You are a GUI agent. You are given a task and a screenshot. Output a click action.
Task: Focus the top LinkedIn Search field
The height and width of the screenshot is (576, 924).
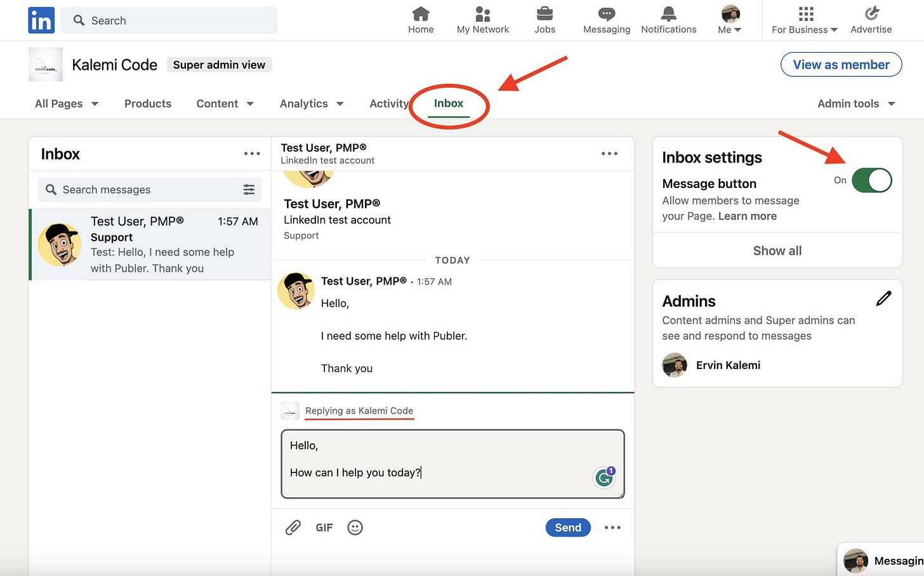point(169,20)
